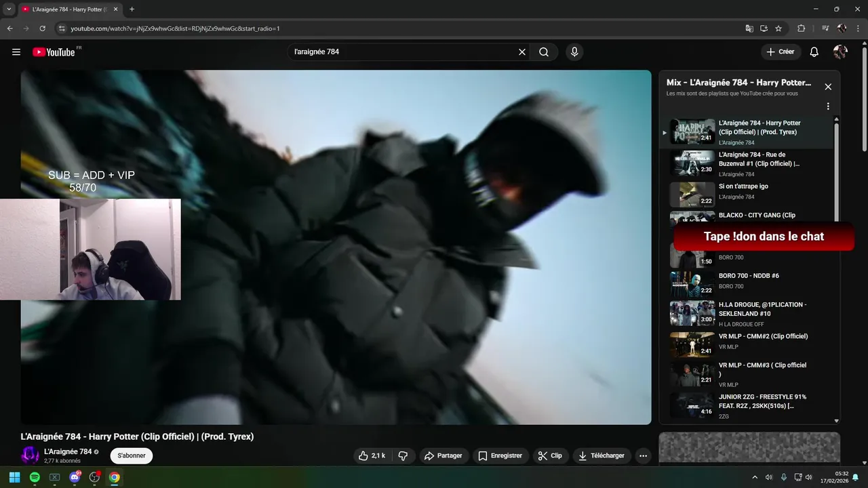Select the Harry Potter browser tab
Viewport: 868px width, 488px height.
coord(69,9)
